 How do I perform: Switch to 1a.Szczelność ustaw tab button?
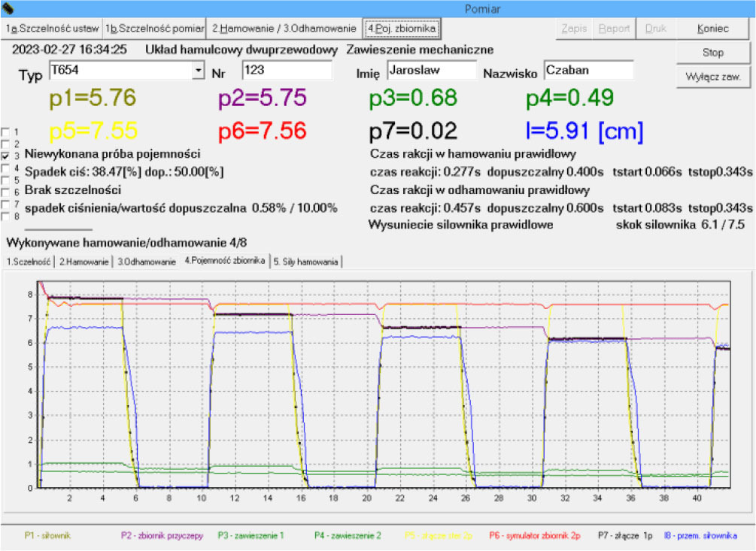[x=52, y=29]
